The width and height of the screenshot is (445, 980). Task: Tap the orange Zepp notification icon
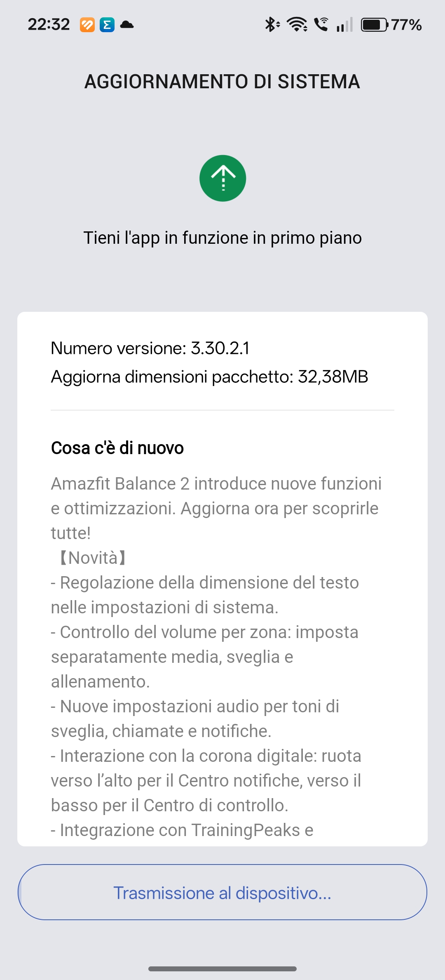tap(87, 25)
